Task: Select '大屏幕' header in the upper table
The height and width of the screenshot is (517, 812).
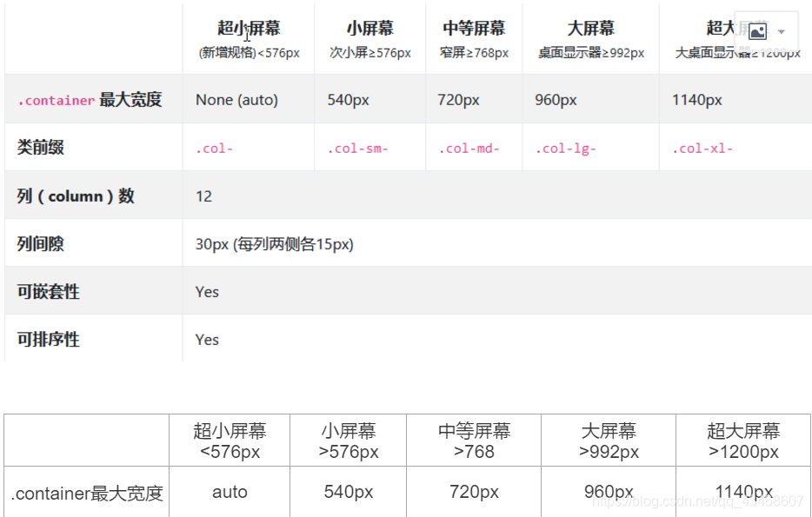Action: coord(591,28)
